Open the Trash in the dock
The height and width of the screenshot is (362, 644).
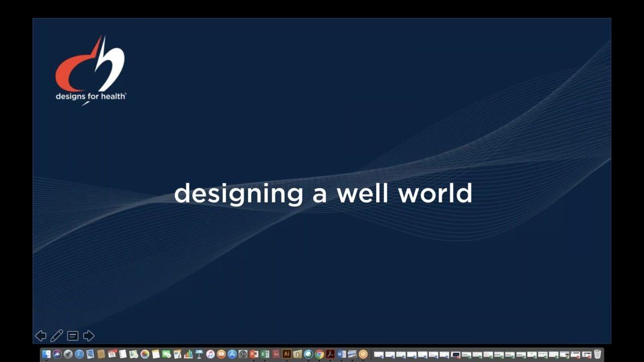click(597, 354)
